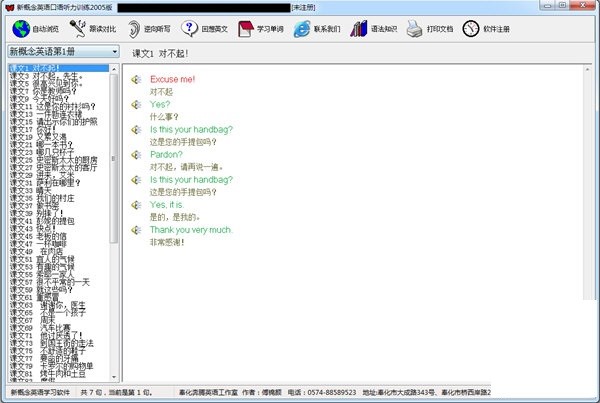Screen dimensions: 600x403
Task: Play audio for 'Yes?' line
Action: [x=136, y=104]
